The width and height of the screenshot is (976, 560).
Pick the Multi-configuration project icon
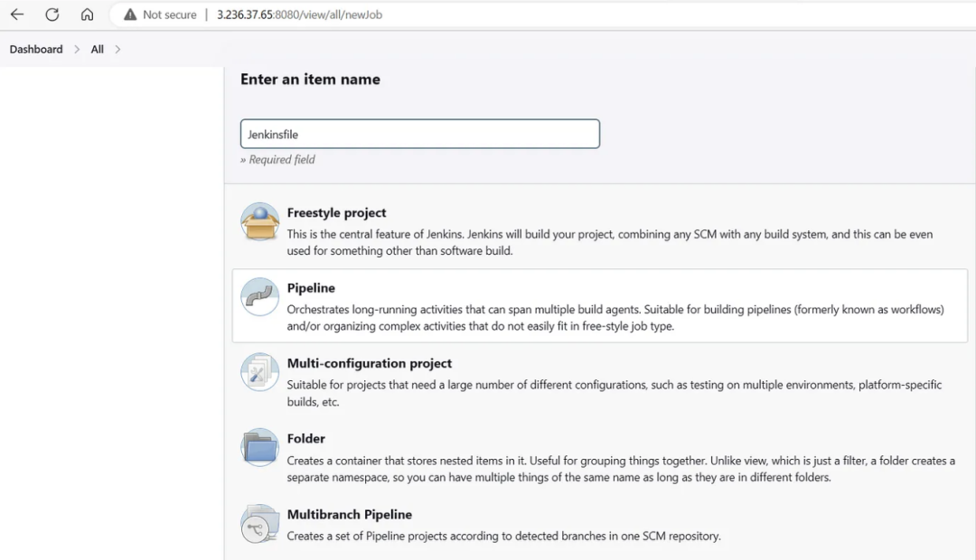(x=259, y=371)
